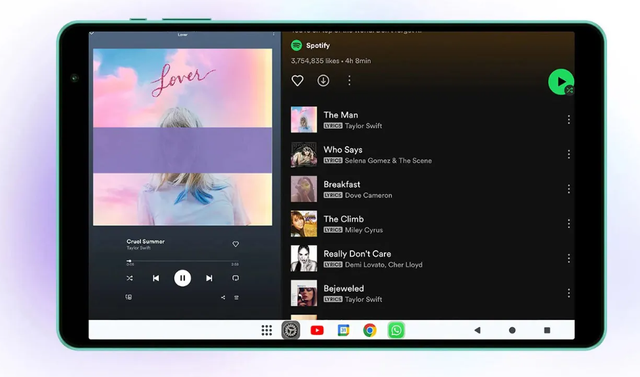Skip to previous track

[156, 278]
